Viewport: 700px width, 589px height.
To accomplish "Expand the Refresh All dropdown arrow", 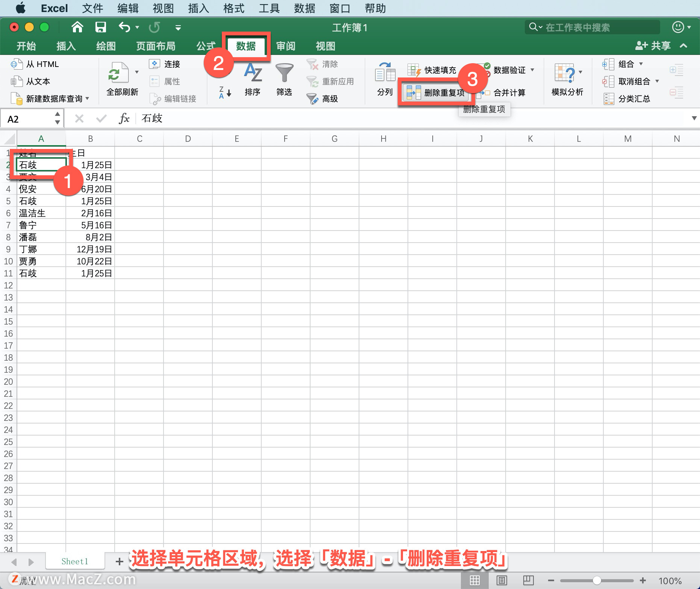I will coord(137,72).
